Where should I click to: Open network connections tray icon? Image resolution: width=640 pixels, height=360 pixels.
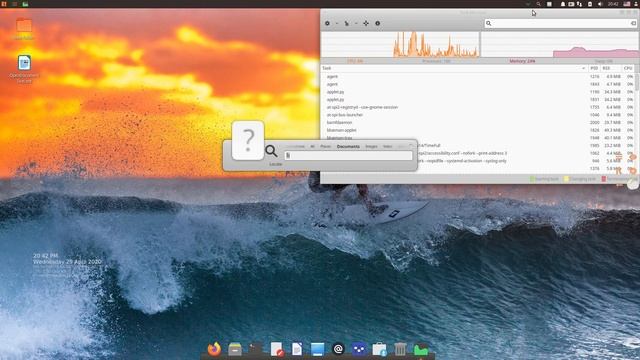tap(580, 4)
